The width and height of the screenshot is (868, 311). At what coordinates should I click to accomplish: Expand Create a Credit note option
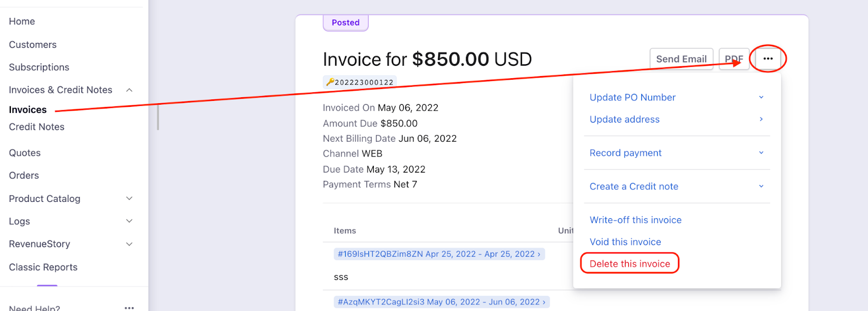(761, 186)
